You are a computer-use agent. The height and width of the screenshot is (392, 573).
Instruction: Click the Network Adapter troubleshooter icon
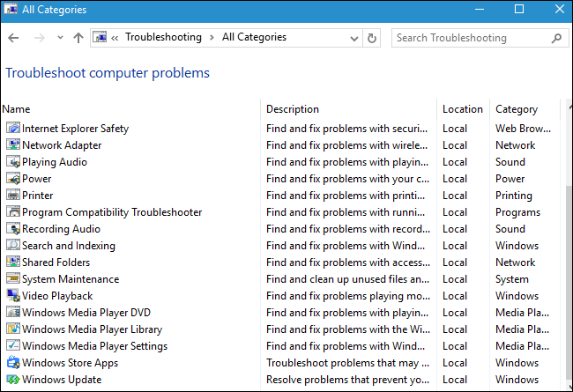(x=12, y=145)
